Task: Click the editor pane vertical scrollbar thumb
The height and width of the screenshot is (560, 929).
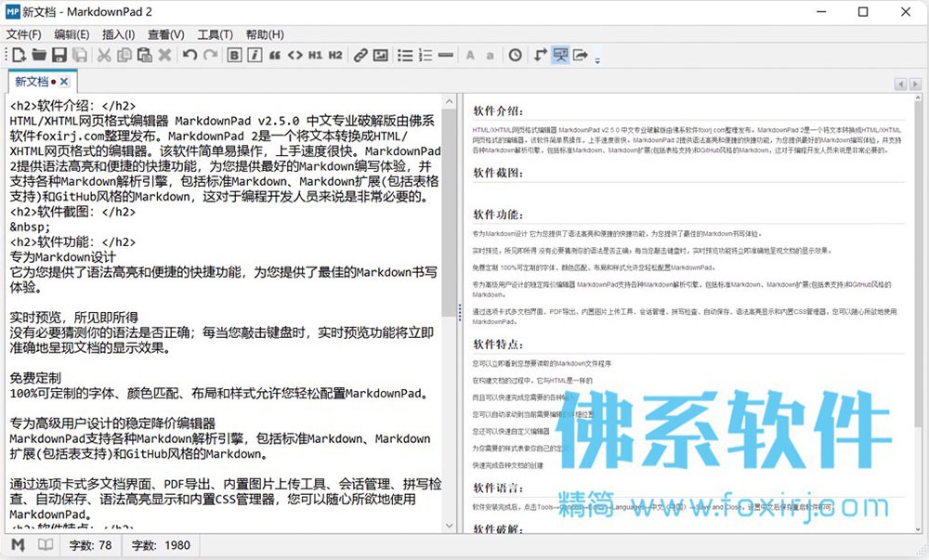Action: [x=449, y=212]
